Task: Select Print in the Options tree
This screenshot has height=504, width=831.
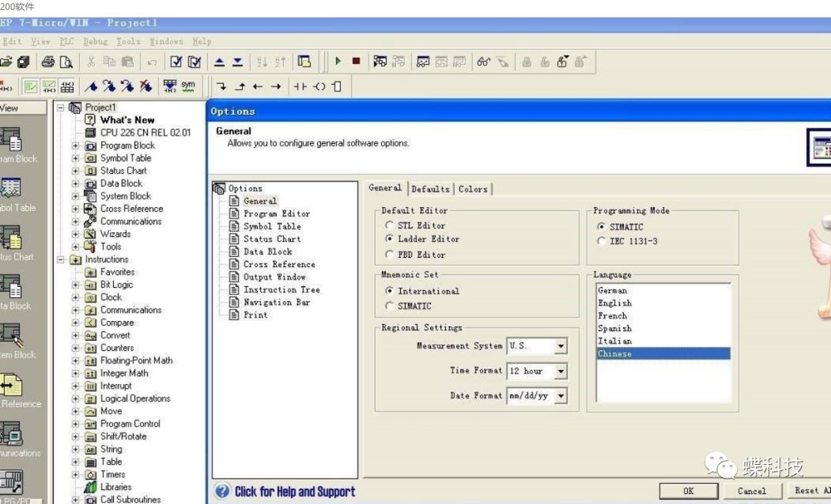Action: pyautogui.click(x=255, y=315)
